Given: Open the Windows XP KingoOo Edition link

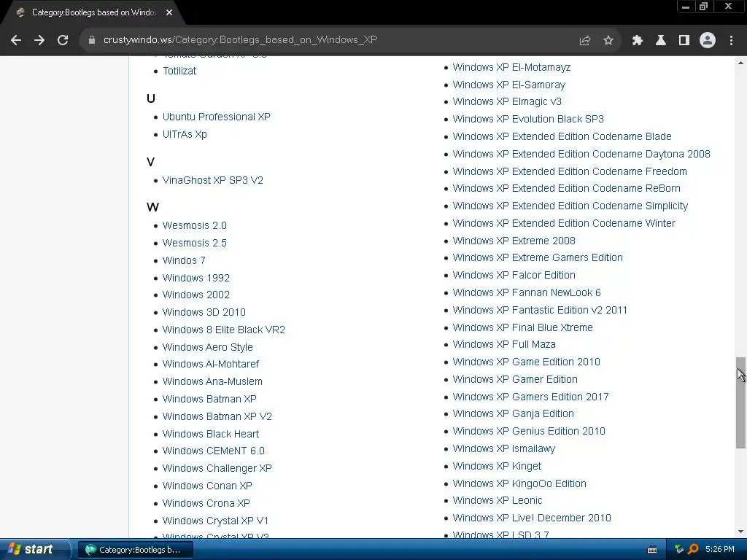Looking at the screenshot, I should (x=519, y=483).
